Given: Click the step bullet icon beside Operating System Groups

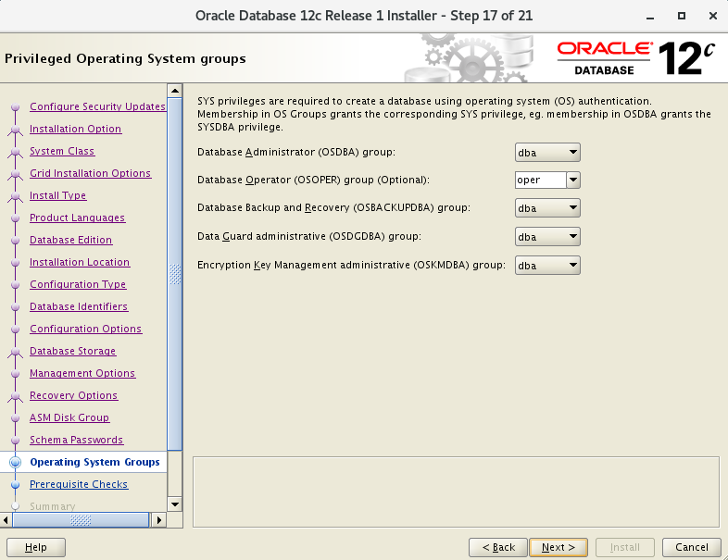Looking at the screenshot, I should [x=15, y=462].
